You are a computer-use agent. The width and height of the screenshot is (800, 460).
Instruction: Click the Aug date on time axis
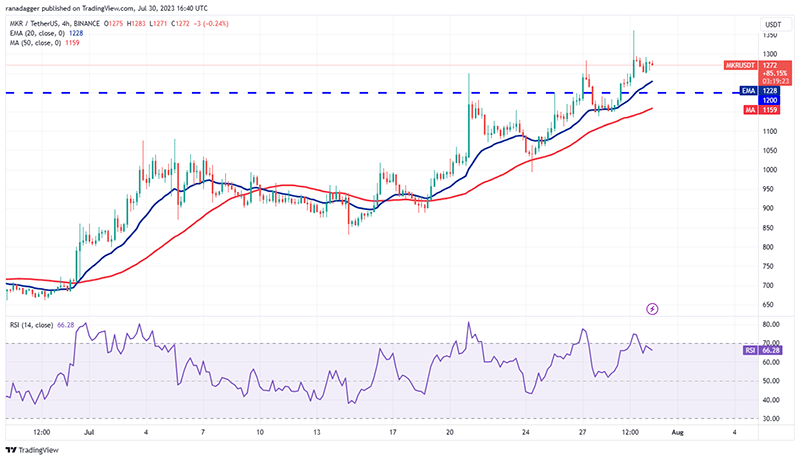[677, 432]
